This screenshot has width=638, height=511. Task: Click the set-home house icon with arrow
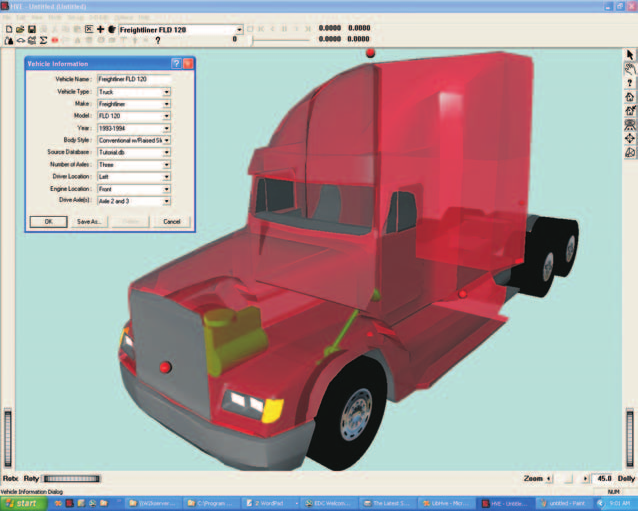click(x=630, y=110)
